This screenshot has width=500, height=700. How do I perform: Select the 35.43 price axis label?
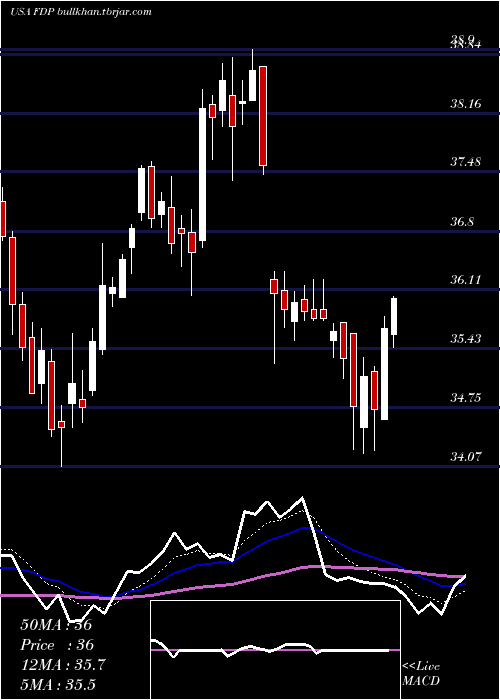point(466,339)
